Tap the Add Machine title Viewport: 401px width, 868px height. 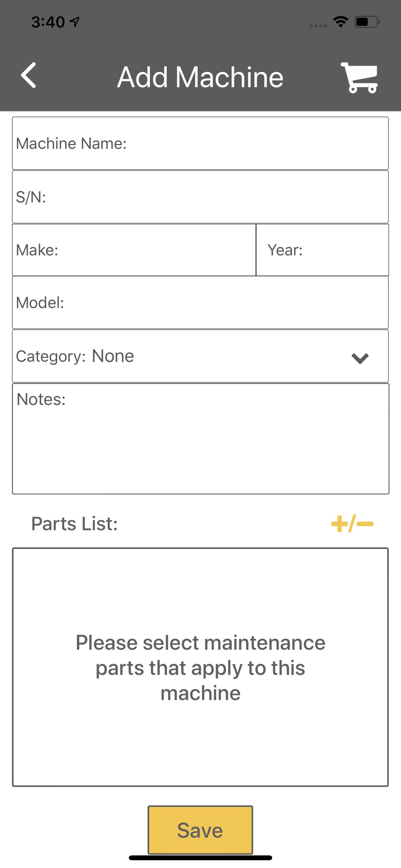click(x=200, y=77)
